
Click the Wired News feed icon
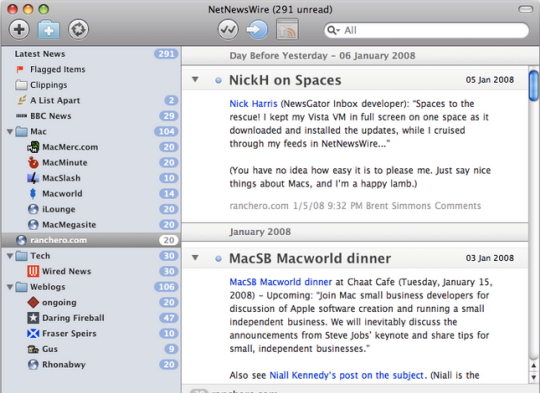[33, 271]
